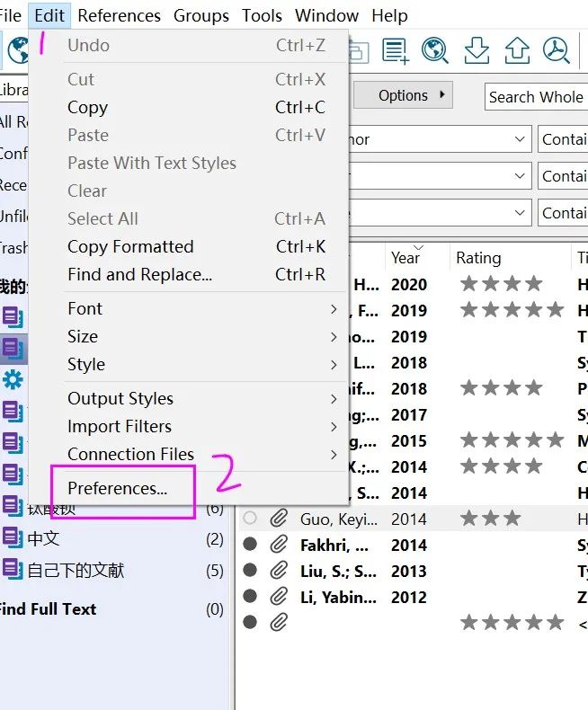Click the group icon beside 中文
Viewport: 588px width, 710px height.
[13, 538]
